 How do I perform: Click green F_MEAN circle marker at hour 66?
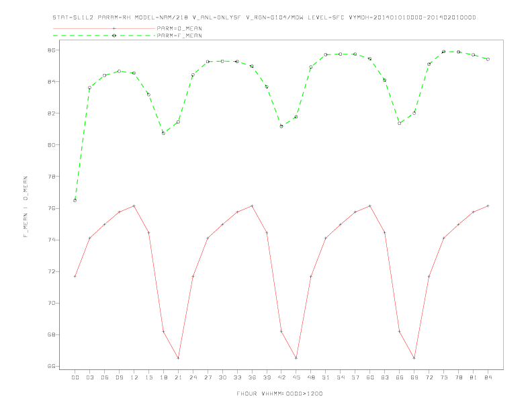pyautogui.click(x=400, y=124)
